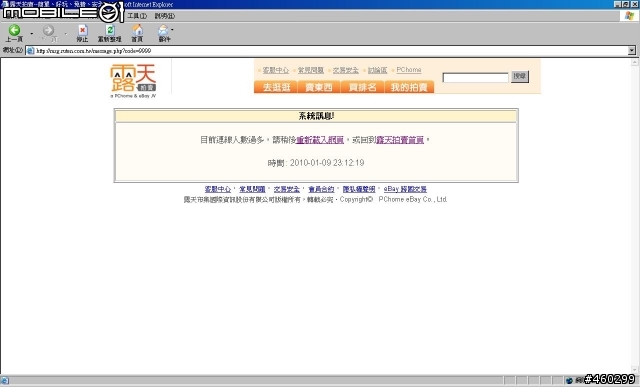640x387 pixels.
Task: Open the address bar URL dropdown
Action: click(631, 50)
